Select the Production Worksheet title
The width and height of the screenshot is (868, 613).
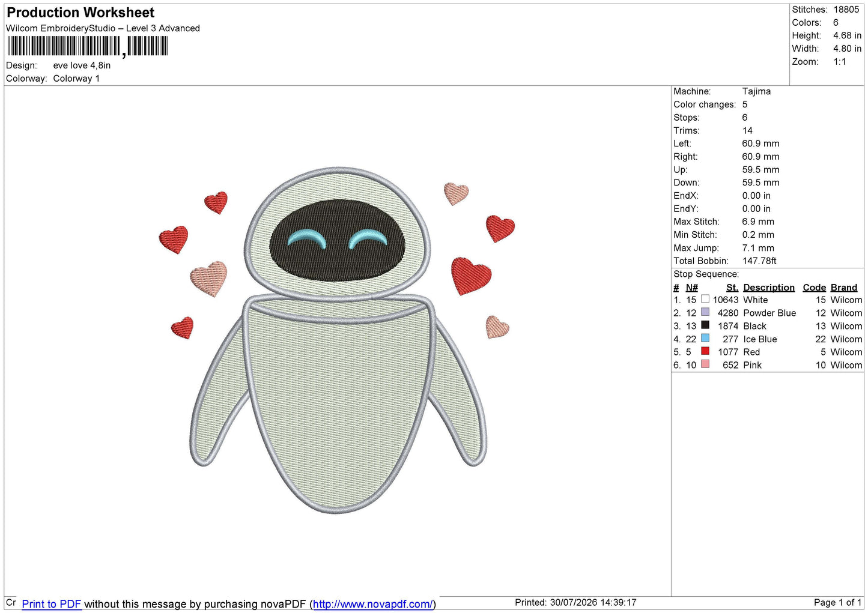[x=80, y=13]
